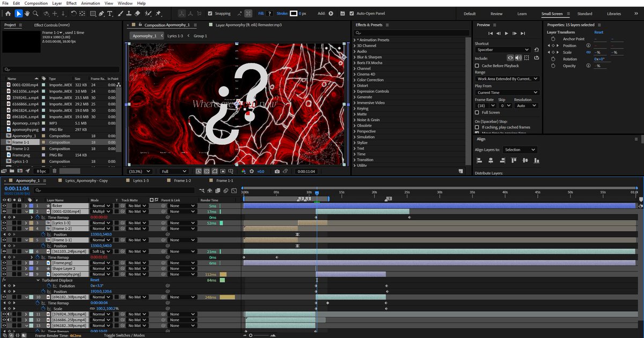
Task: Enable Cache Before Playback checkbox
Action: tap(477, 65)
